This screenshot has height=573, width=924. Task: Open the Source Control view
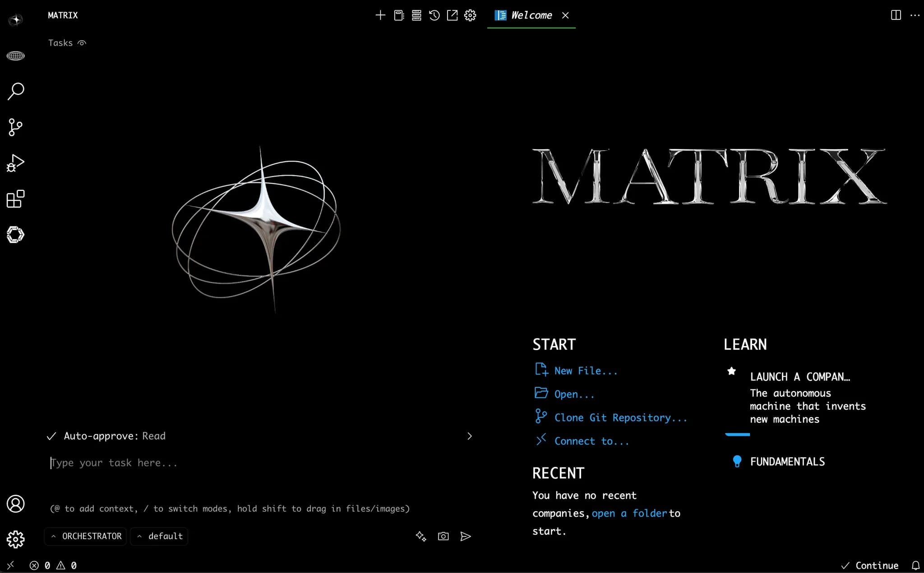16,127
